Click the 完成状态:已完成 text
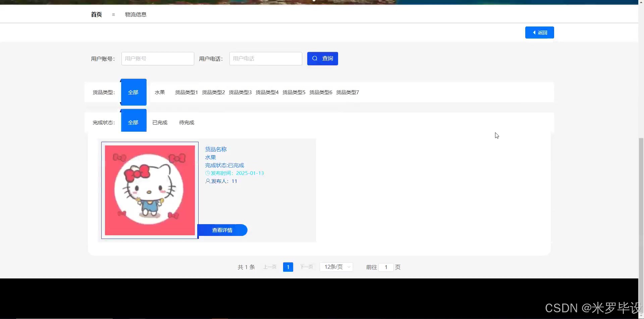The height and width of the screenshot is (319, 644). [224, 165]
